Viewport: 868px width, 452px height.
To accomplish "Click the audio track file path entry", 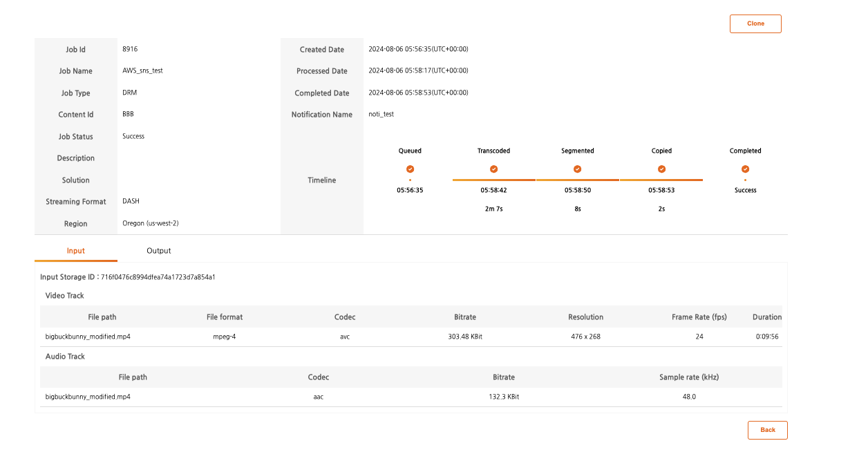I will pyautogui.click(x=88, y=397).
